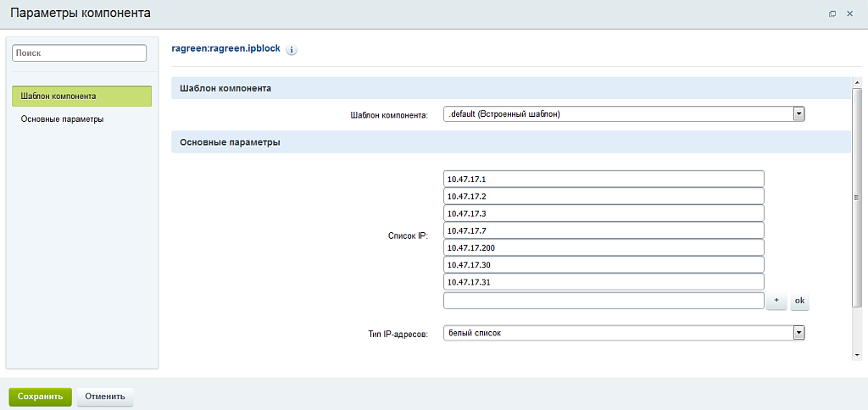Select the IP field with 10.47.17.31
The height and width of the screenshot is (410, 868).
pos(604,282)
